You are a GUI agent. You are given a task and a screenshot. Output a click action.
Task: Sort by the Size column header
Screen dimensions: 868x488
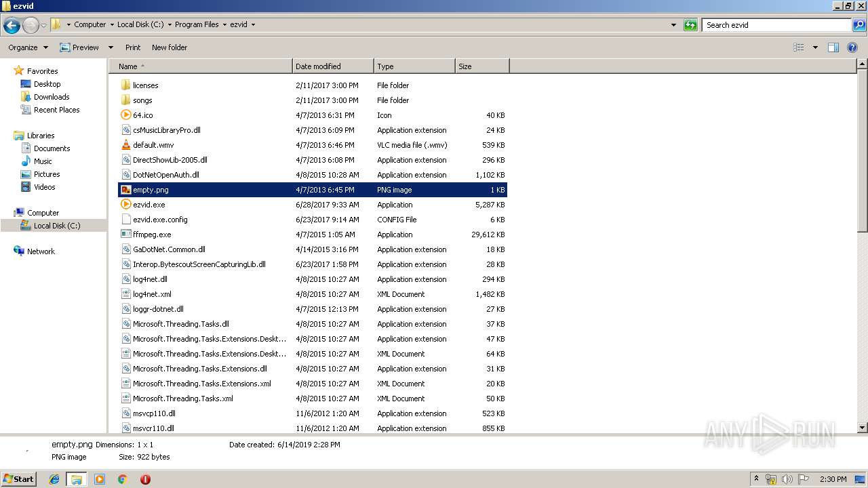point(482,66)
